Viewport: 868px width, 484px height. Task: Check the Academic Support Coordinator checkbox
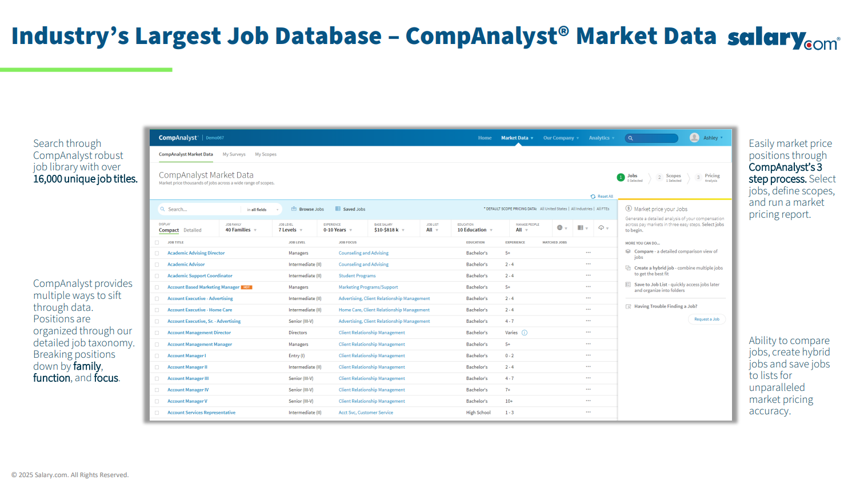tap(157, 276)
